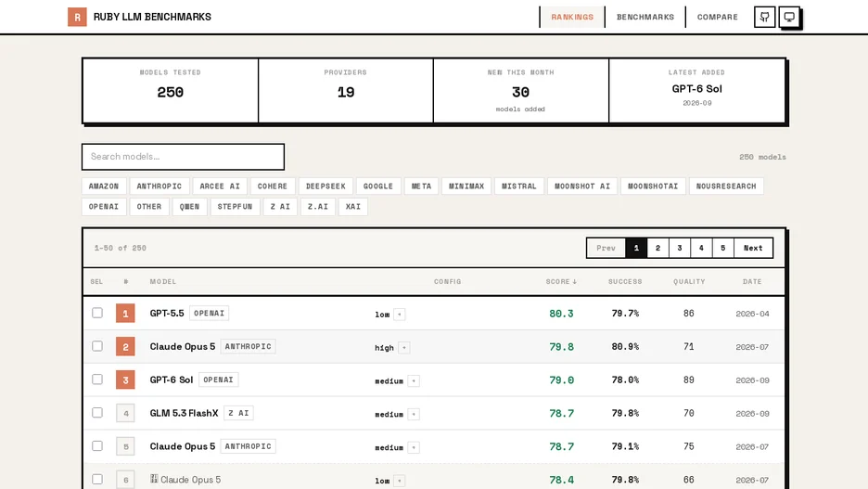
Task: Expand config for GPT-6 Sol medium
Action: pyautogui.click(x=414, y=381)
